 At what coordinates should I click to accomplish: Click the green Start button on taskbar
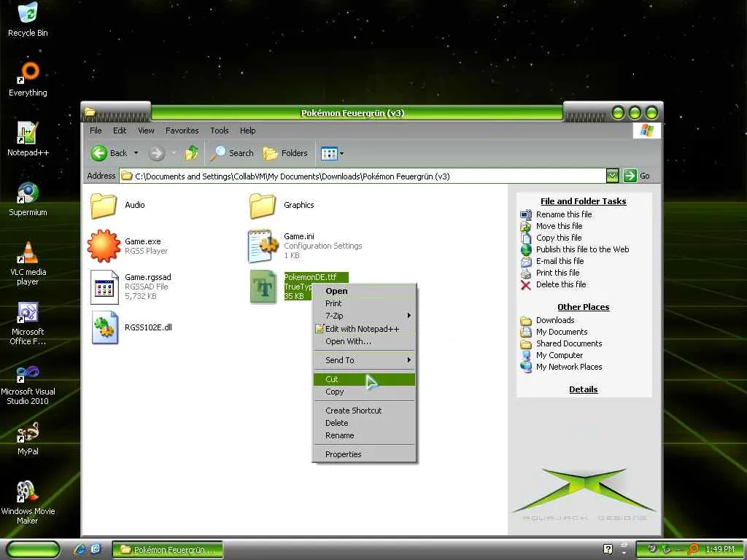click(x=34, y=550)
